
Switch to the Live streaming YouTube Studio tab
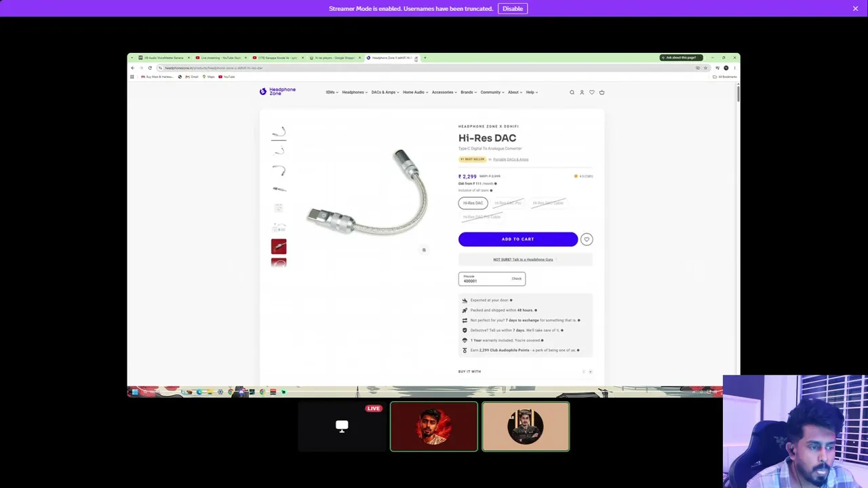(221, 58)
